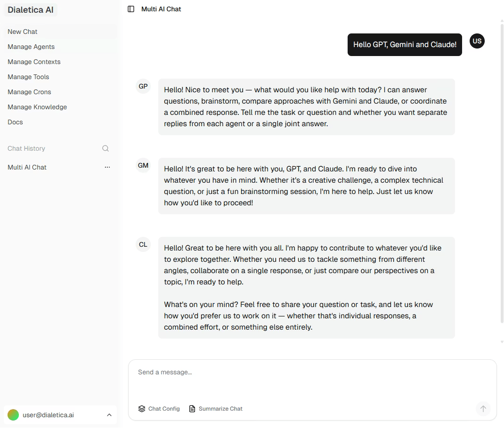Click the US user avatar

[477, 41]
